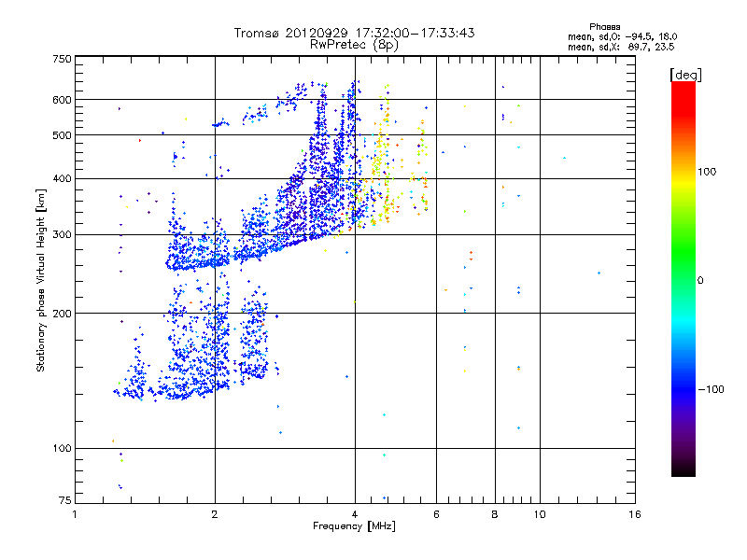
Task: Click the y-axis label '75'
Action: (x=65, y=500)
